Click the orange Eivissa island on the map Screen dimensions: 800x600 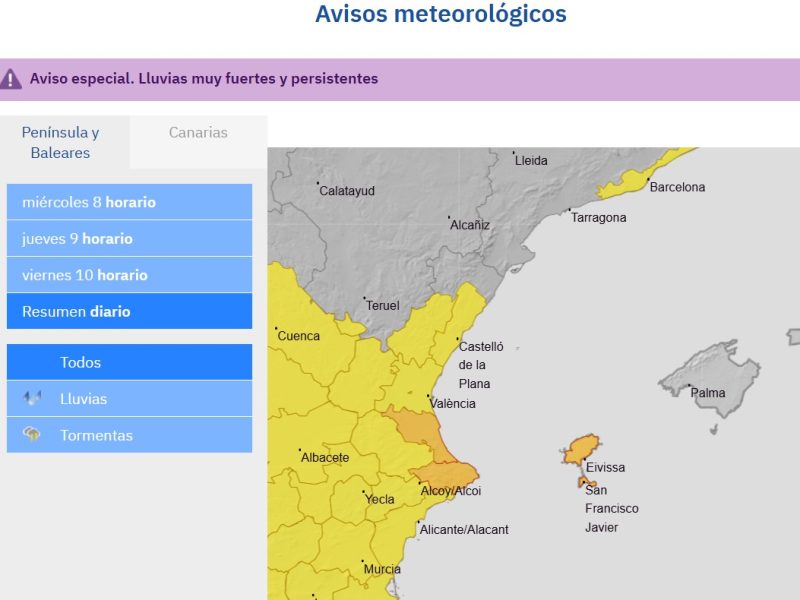[x=579, y=450]
